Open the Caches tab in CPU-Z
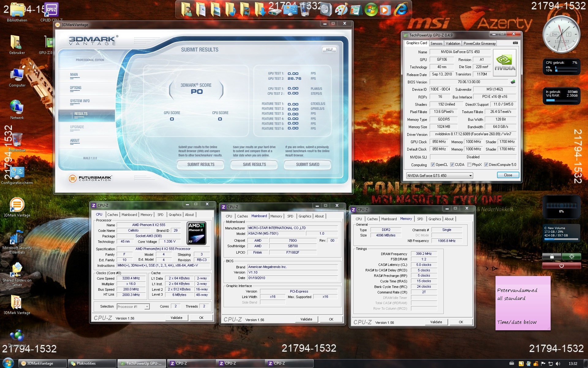This screenshot has height=368, width=588. pos(112,215)
